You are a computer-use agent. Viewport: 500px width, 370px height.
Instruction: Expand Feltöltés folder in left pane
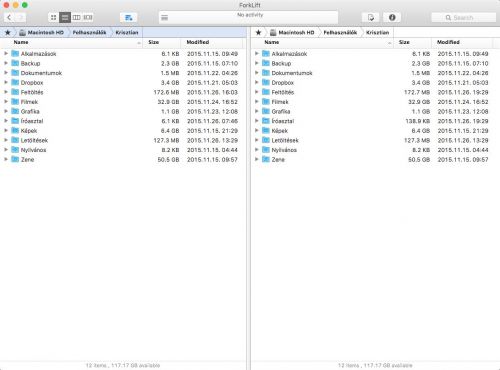point(6,92)
